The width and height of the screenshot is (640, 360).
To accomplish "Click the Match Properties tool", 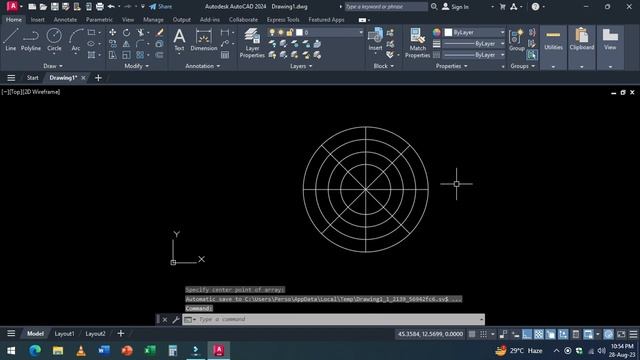I will click(x=418, y=43).
